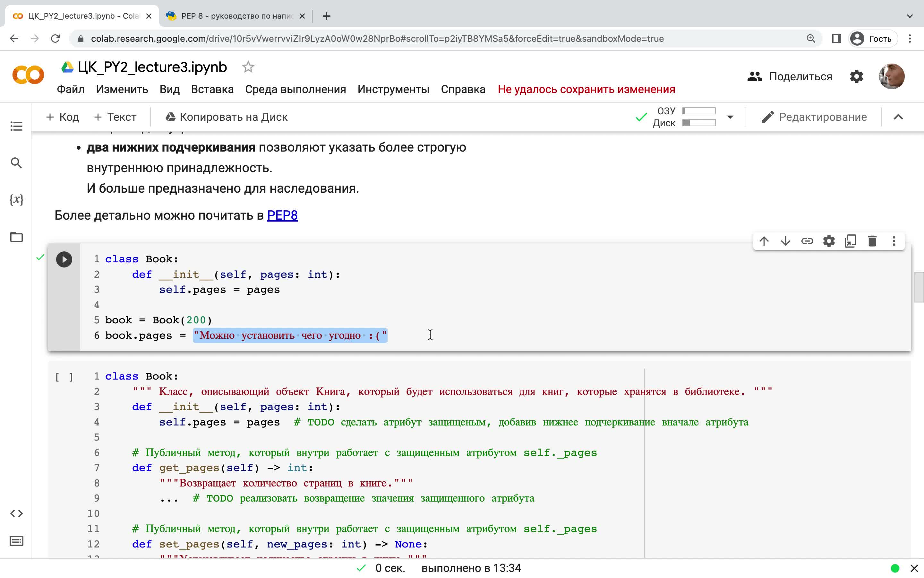Screen dimensions: 924x578
Task: Open the Редактирование mode dropdown
Action: point(814,117)
